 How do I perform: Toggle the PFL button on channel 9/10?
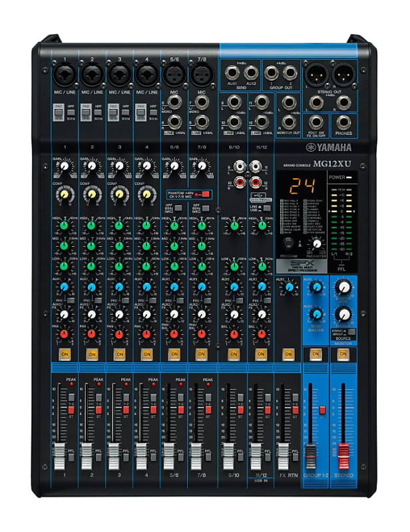[240, 458]
